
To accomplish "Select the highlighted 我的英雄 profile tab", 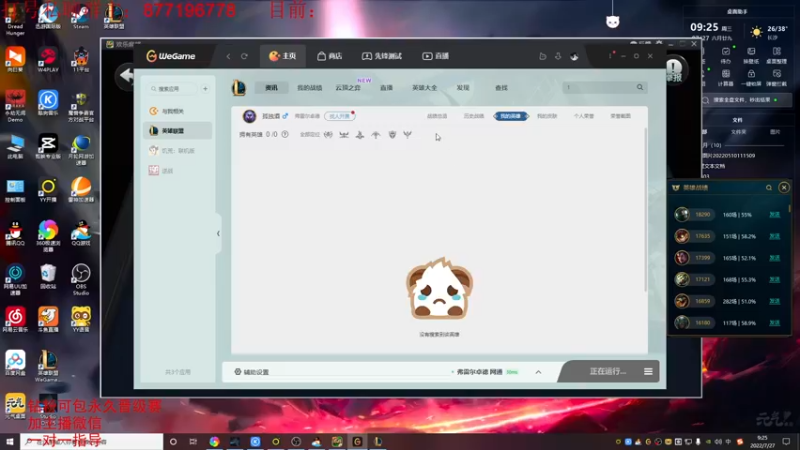I will (x=511, y=116).
